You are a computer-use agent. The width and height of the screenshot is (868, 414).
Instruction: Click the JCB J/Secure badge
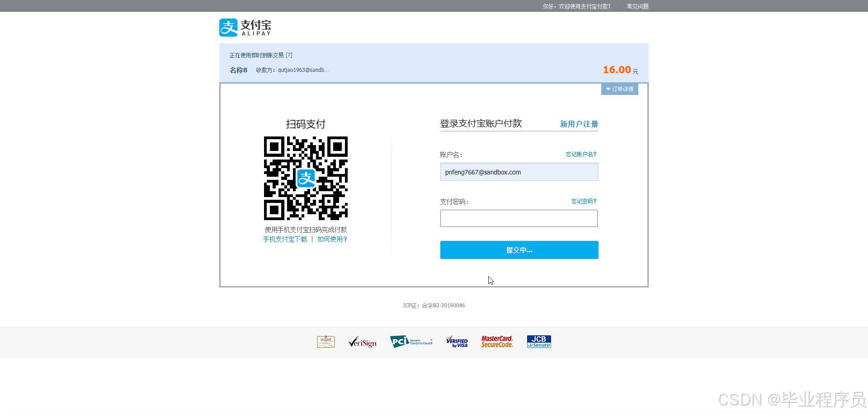[x=539, y=342]
